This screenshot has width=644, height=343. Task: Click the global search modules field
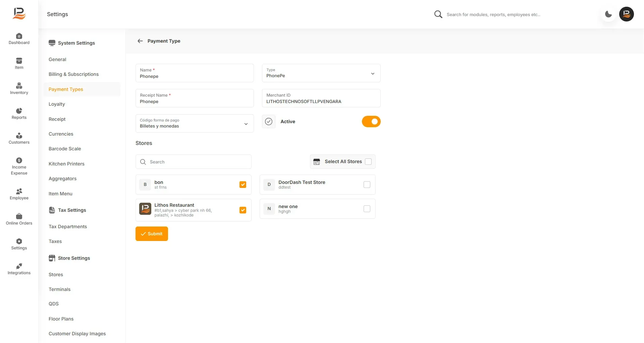pyautogui.click(x=493, y=14)
